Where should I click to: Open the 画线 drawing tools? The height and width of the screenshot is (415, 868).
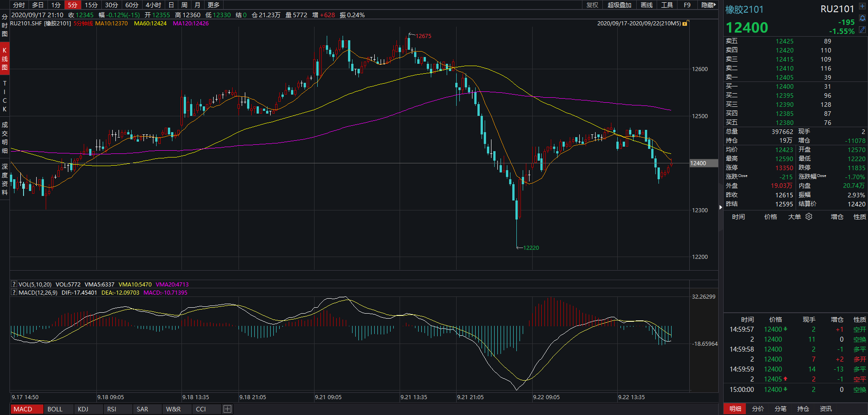click(x=647, y=5)
